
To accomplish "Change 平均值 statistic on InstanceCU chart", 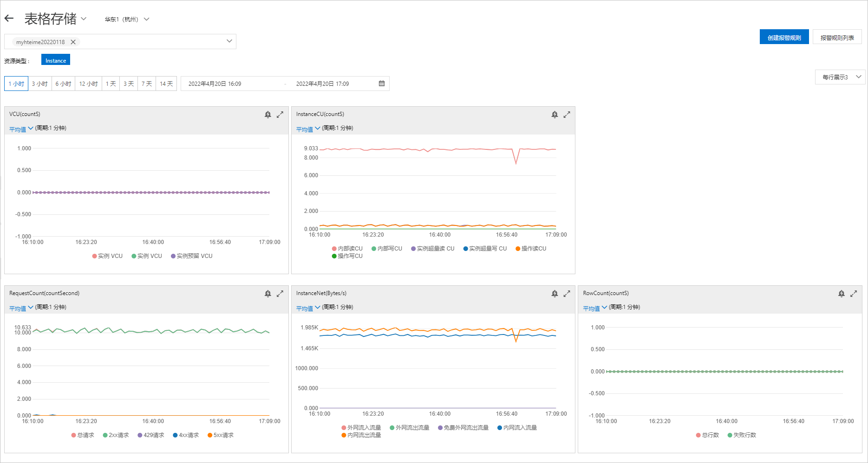I will pos(308,129).
